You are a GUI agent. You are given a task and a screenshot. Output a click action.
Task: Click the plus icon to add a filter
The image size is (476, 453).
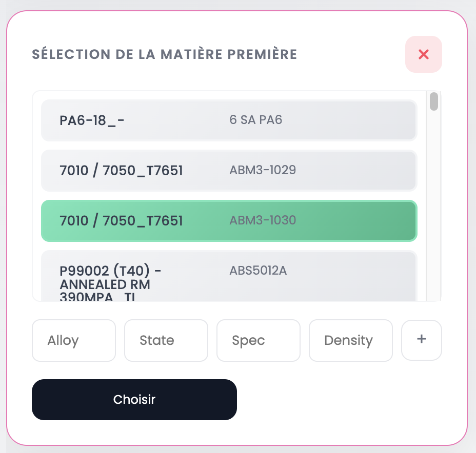click(x=421, y=340)
